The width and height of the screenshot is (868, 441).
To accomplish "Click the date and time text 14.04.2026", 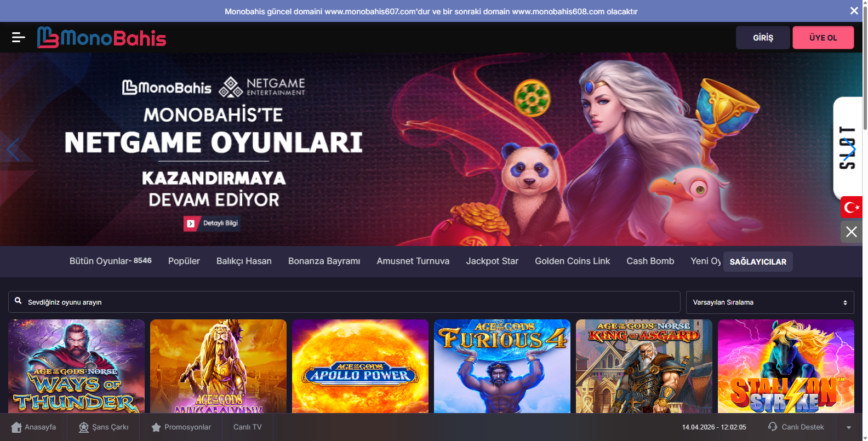I will click(714, 427).
